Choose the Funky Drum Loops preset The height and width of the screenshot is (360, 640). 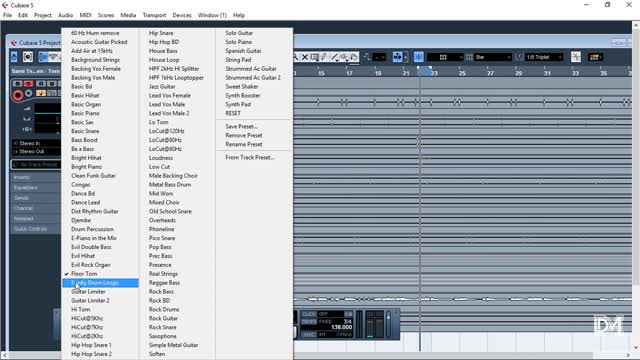(x=100, y=283)
